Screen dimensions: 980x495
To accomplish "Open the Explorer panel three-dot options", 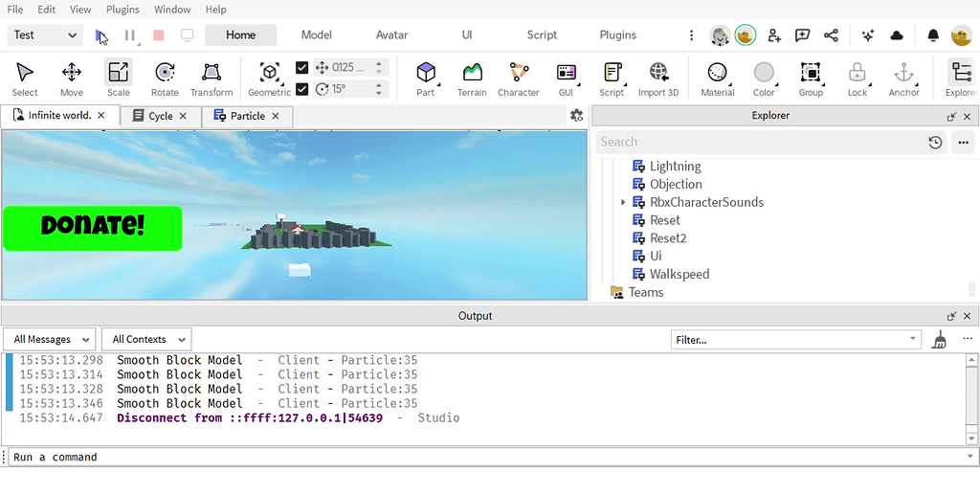I will point(963,143).
